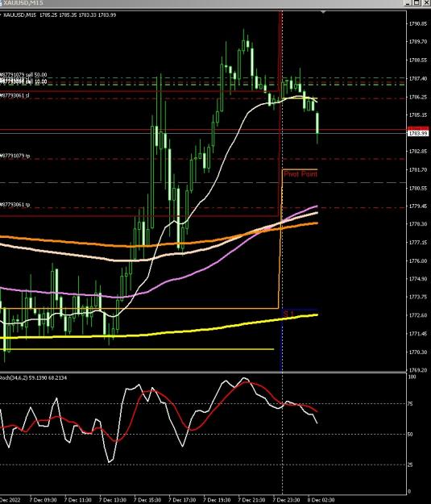This screenshot has height=504, width=431.
Task: Click price scale value 1771.45
Action: pos(418,334)
